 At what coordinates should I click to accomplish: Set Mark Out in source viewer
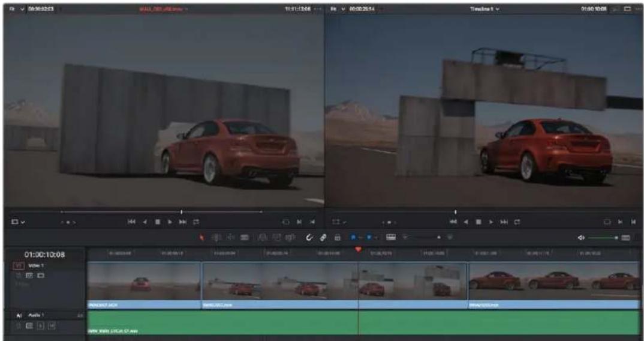click(x=312, y=222)
